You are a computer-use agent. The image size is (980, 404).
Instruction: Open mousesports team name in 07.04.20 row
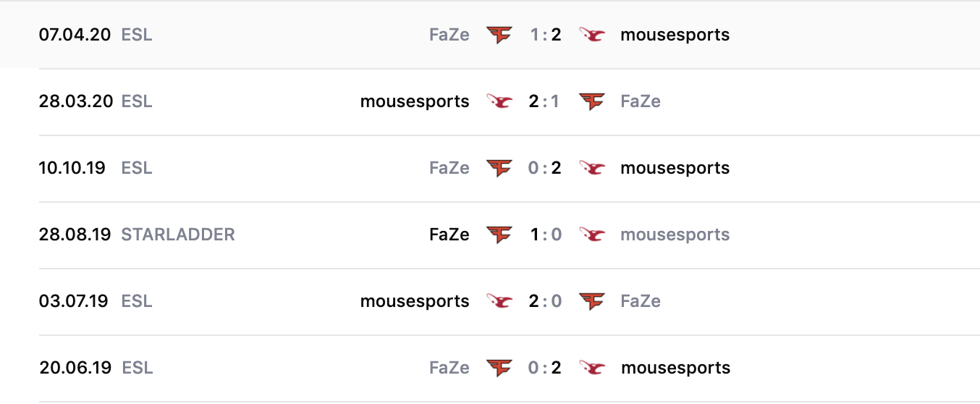[x=675, y=35]
